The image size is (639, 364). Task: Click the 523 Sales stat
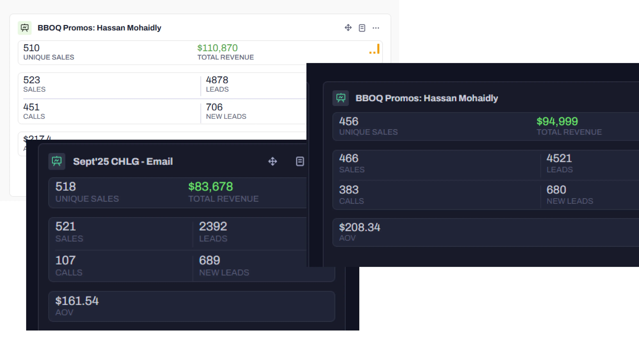(32, 80)
